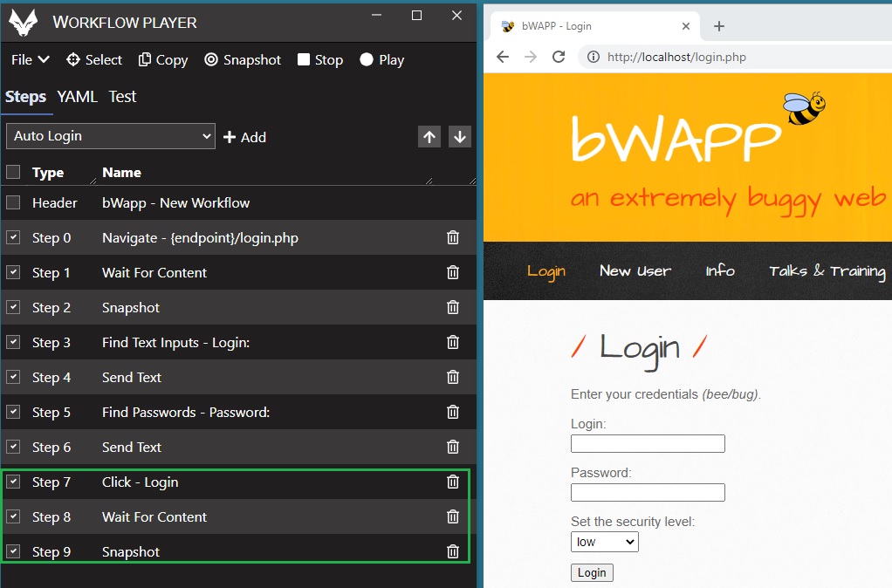
Task: Reload the browser page
Action: pyautogui.click(x=559, y=57)
